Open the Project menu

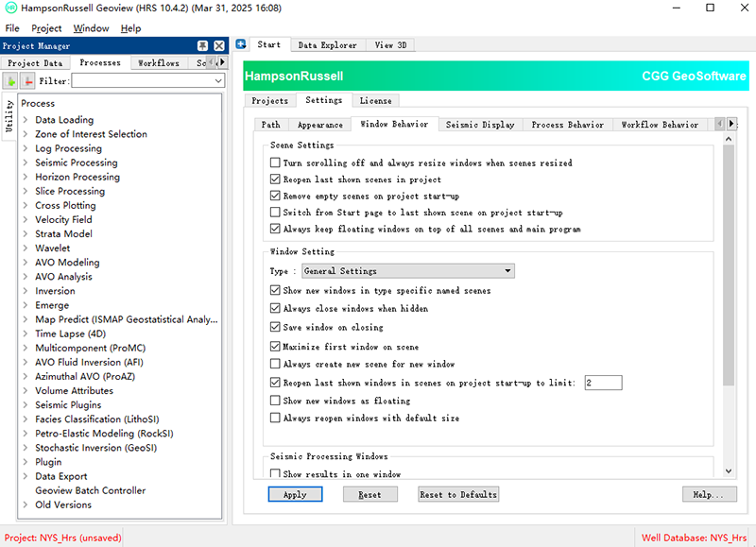(x=46, y=28)
